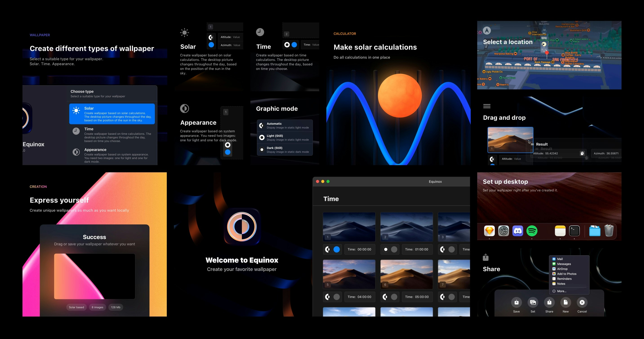This screenshot has width=644, height=339.
Task: Open the Share button popup
Action: pos(549,302)
